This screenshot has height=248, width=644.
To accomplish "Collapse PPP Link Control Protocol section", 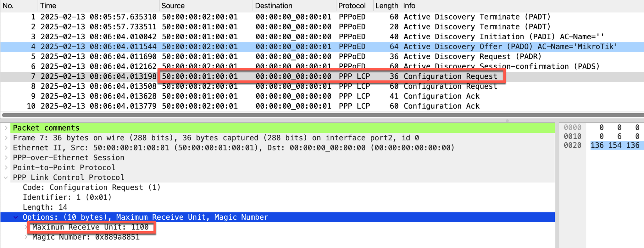I will [6, 178].
